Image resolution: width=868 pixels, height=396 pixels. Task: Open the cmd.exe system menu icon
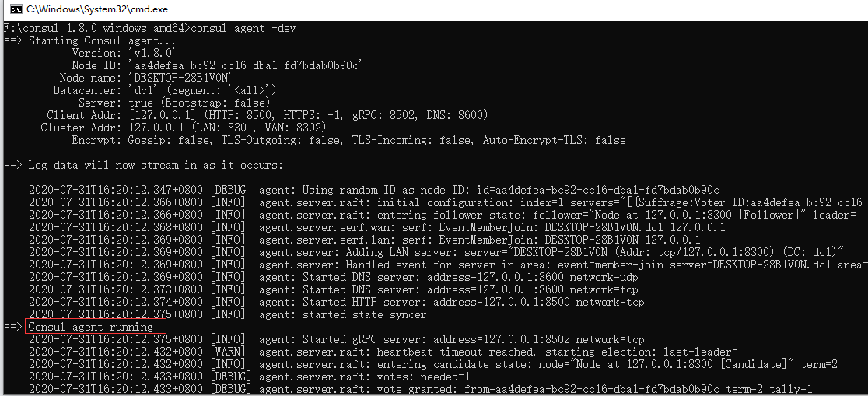16,9
